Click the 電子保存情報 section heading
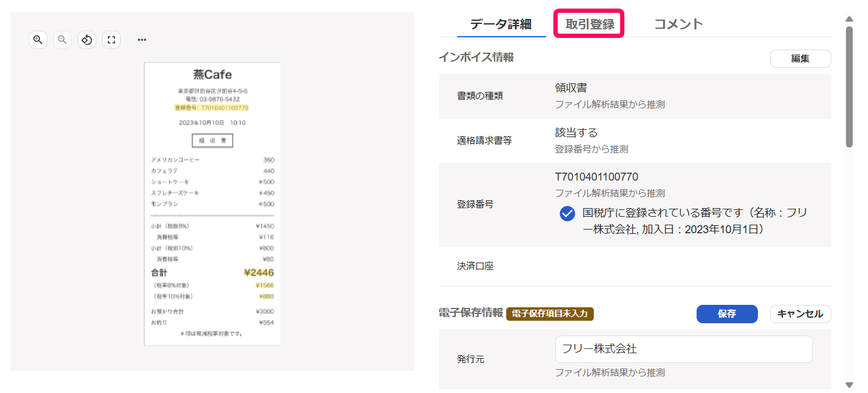Screen dimensions: 868x393 tap(471, 313)
